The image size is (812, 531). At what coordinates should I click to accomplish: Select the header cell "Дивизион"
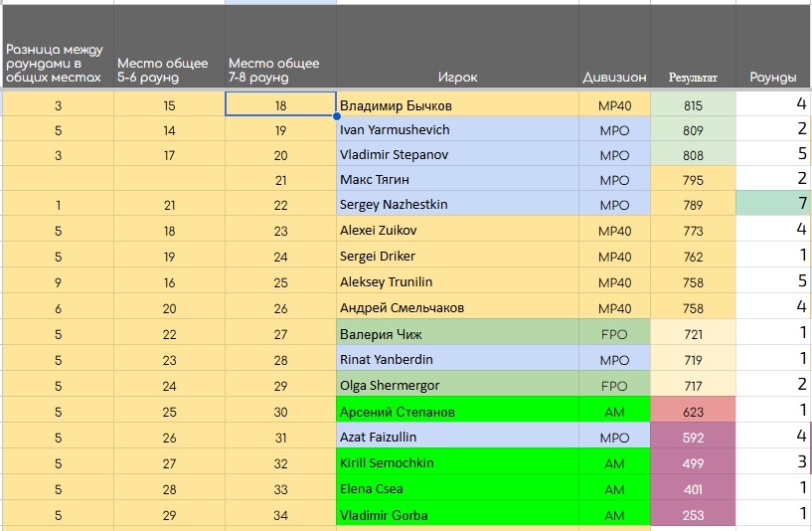point(614,46)
